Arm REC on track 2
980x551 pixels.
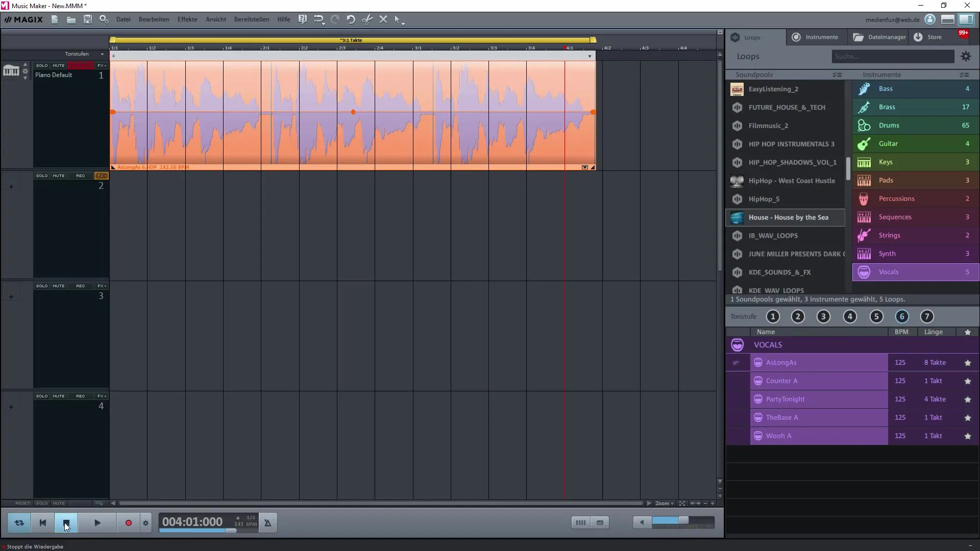[81, 176]
